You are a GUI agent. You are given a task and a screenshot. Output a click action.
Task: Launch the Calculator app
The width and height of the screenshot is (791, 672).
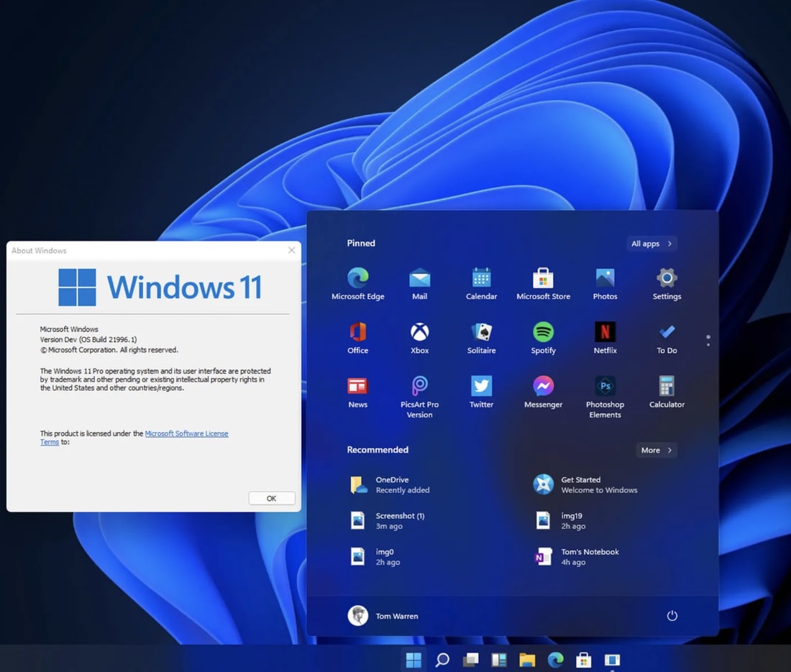[667, 392]
